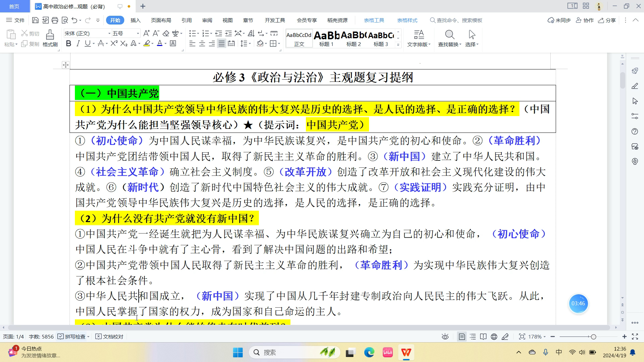Toggle italic formatting
This screenshot has height=362, width=644.
point(78,44)
